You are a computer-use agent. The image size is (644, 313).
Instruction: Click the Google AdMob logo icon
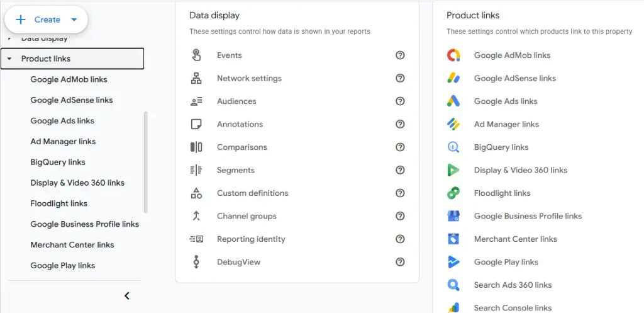click(453, 55)
